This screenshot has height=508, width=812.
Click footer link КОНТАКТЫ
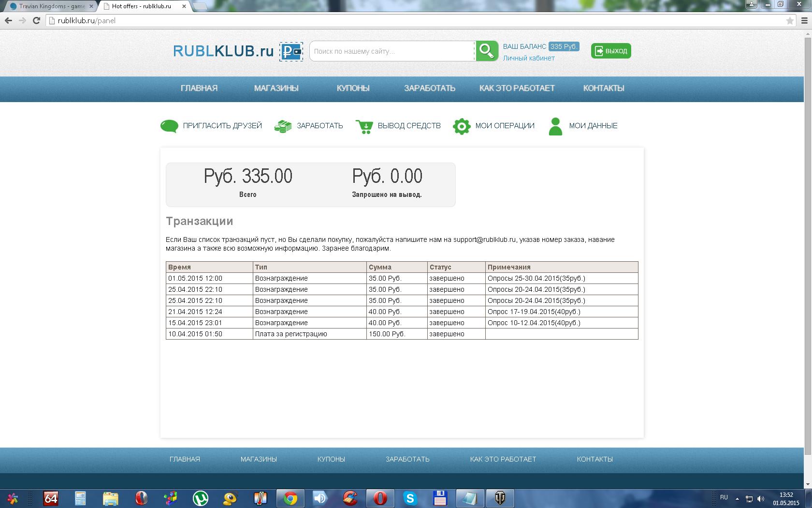pyautogui.click(x=595, y=459)
